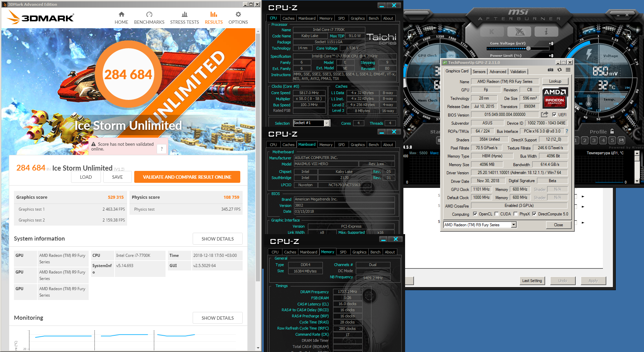Select Afterburner profile slot 5

pos(612,140)
